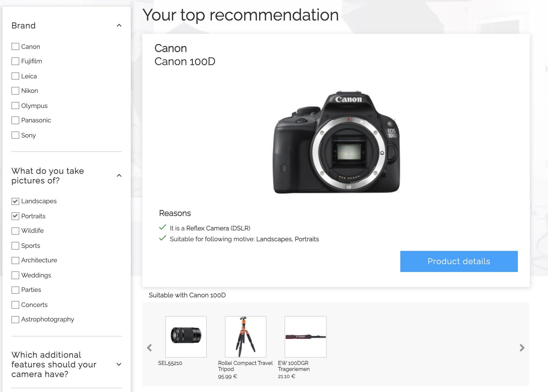
Task: Collapse the Brand filter section
Action: (x=119, y=26)
